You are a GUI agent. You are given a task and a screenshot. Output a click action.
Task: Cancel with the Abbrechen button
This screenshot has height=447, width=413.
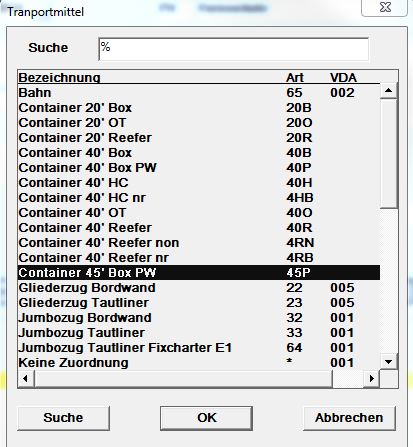pos(349,418)
